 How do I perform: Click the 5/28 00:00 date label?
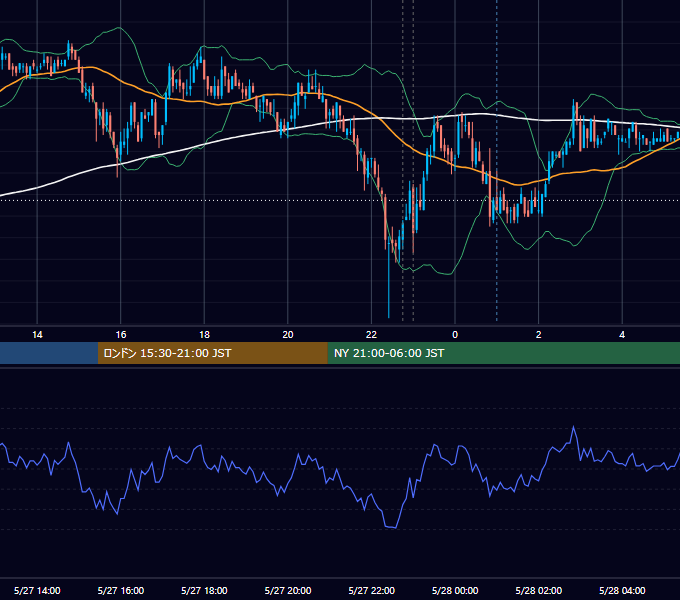point(455,590)
